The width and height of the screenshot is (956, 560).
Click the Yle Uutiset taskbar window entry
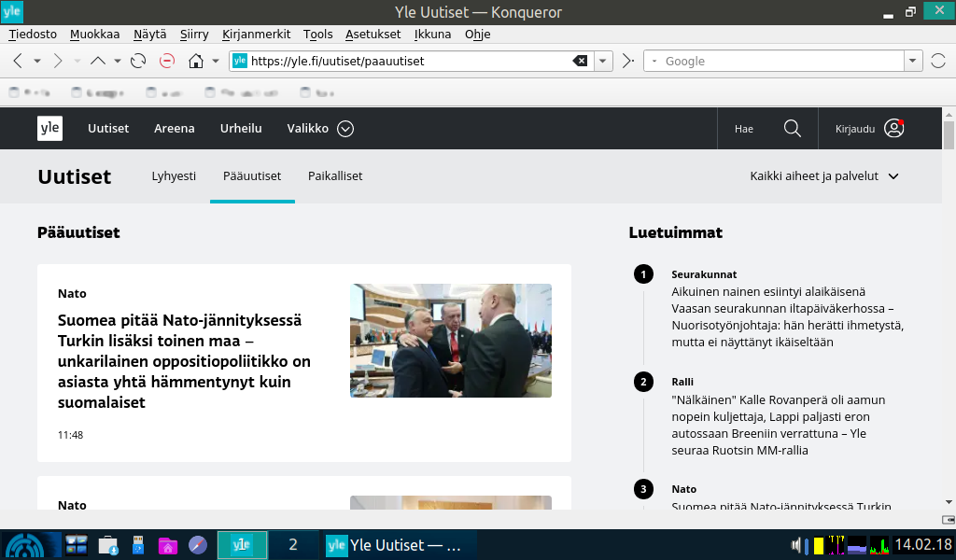tap(400, 545)
